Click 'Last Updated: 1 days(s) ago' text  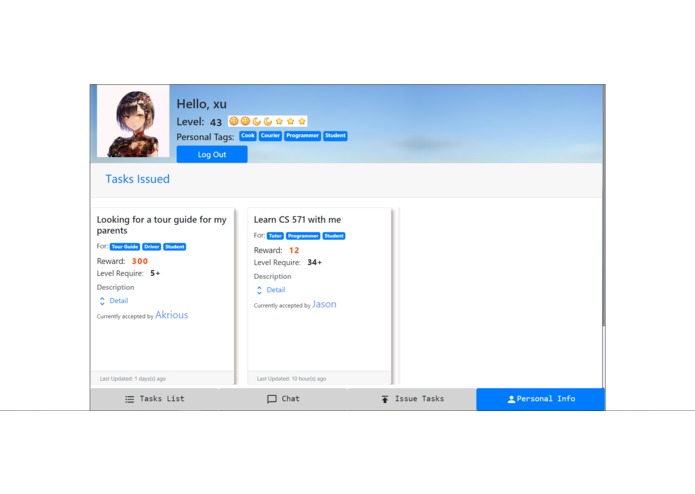pyautogui.click(x=133, y=379)
